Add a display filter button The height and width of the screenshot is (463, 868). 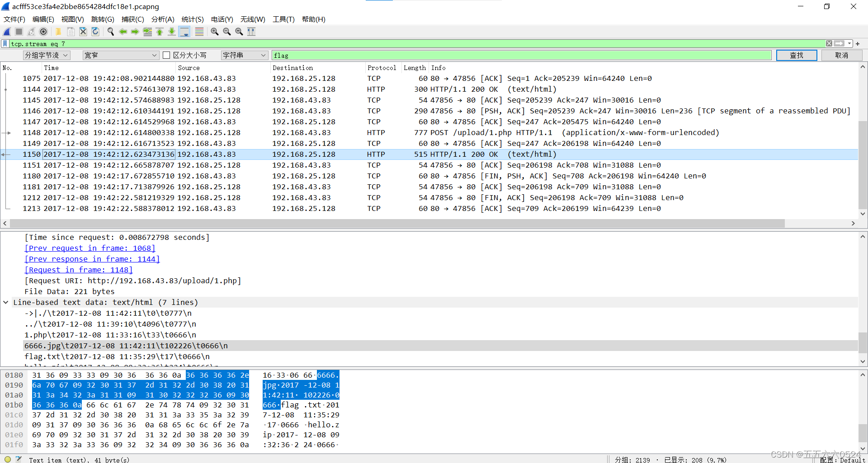click(x=858, y=44)
